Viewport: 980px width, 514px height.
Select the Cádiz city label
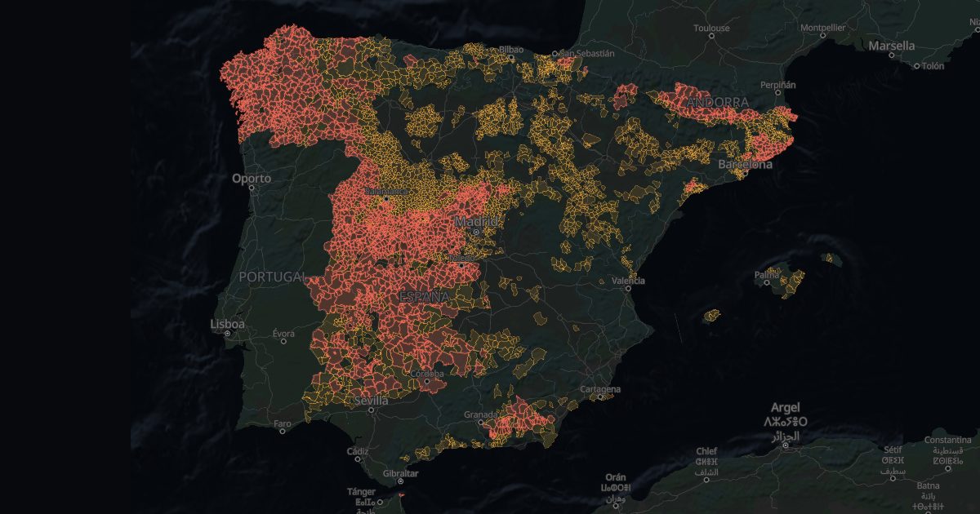(357, 450)
